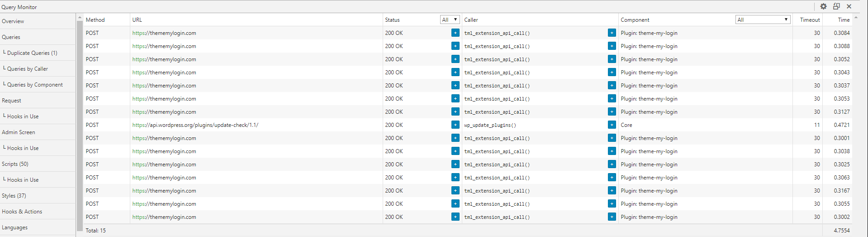The height and width of the screenshot is (237, 868).
Task: Open the Languages sidebar item
Action: (14, 227)
